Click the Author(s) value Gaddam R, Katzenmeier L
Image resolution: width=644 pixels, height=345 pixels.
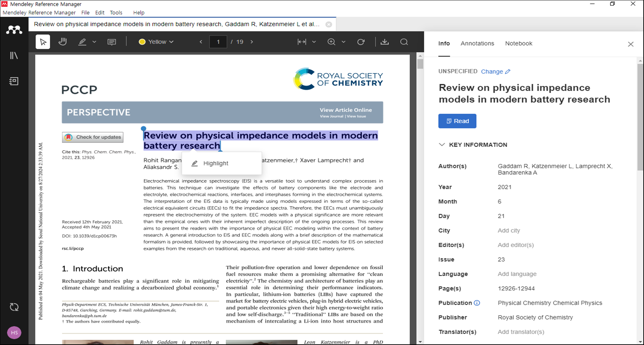555,169
